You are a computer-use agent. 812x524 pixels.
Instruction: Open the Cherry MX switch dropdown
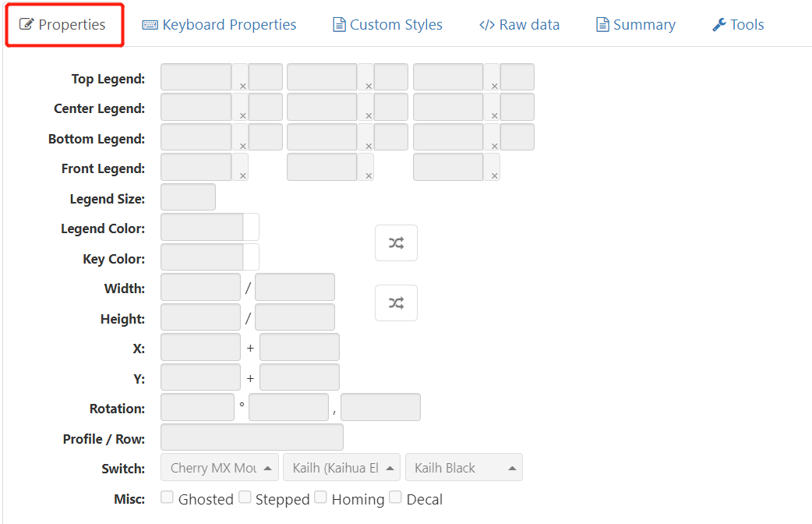pos(220,468)
